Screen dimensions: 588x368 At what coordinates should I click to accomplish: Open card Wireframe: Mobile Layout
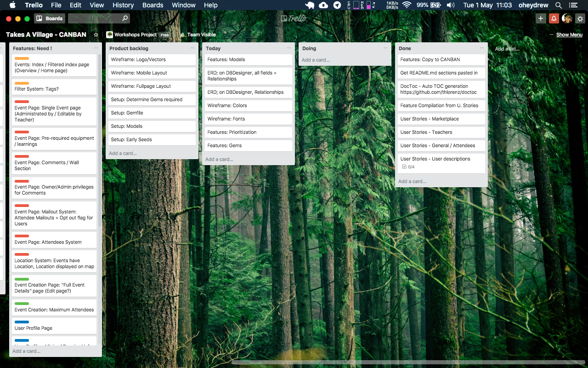point(152,73)
